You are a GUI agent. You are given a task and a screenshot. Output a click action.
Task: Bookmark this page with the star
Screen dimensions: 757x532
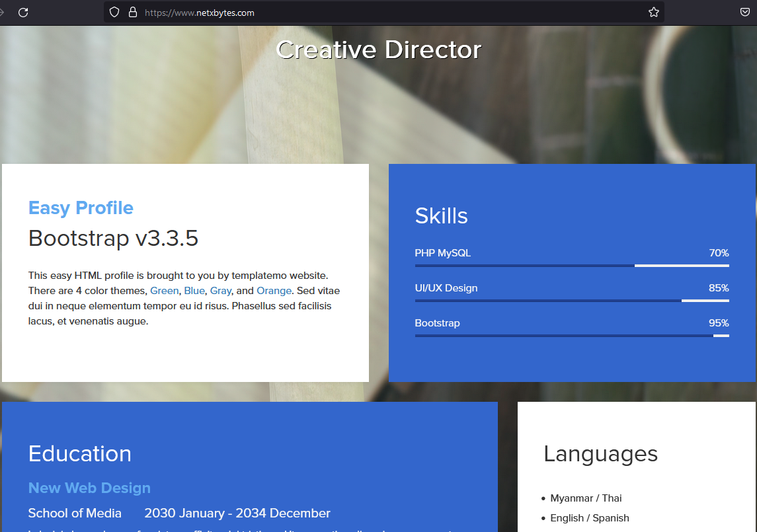653,13
